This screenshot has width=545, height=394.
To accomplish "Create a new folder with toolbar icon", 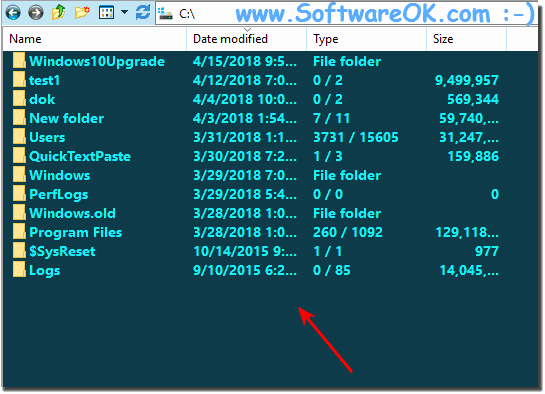I will pyautogui.click(x=82, y=13).
